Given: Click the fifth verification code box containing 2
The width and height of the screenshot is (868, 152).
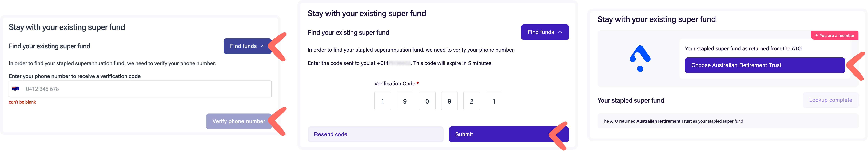Looking at the screenshot, I should 471,101.
